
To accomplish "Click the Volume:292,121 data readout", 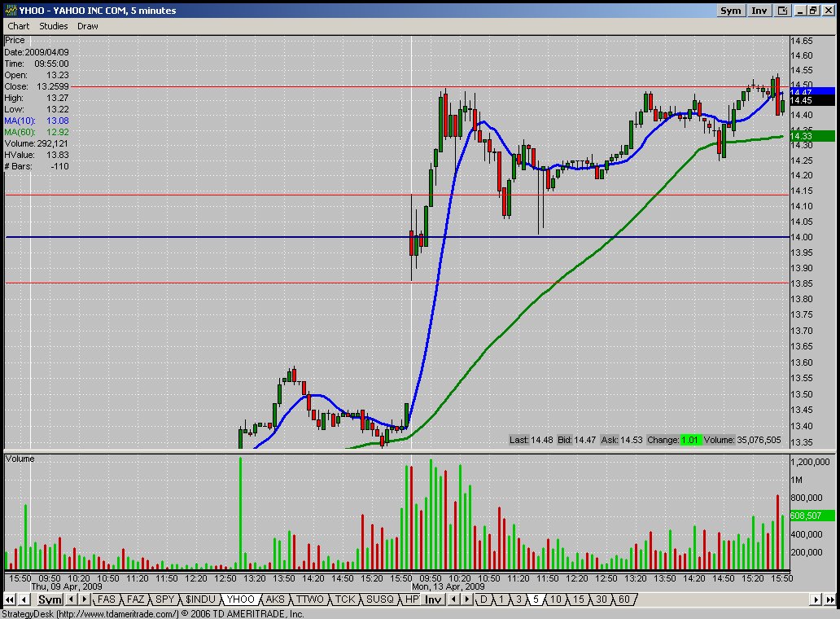I will [37, 143].
